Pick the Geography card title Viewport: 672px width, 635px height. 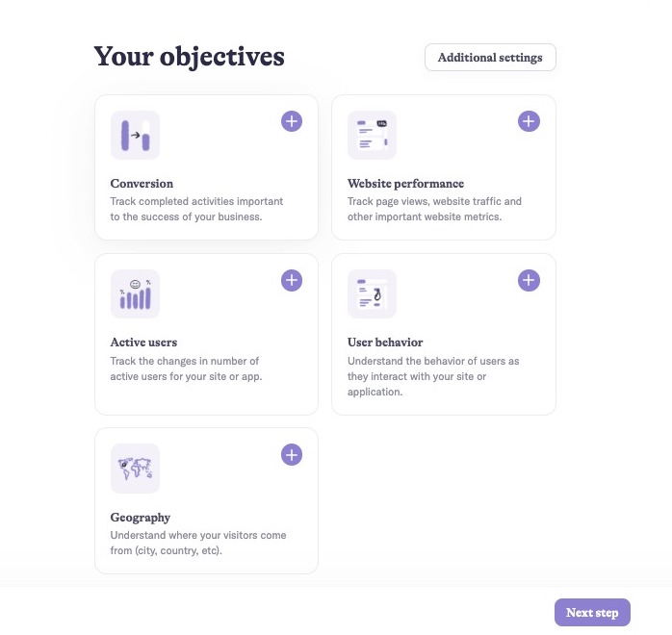pos(141,517)
